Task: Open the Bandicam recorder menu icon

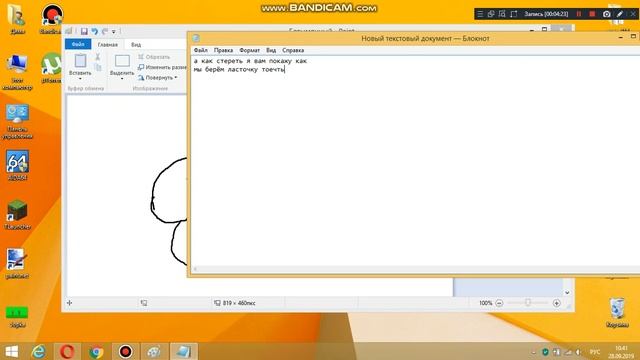Action: pyautogui.click(x=480, y=14)
